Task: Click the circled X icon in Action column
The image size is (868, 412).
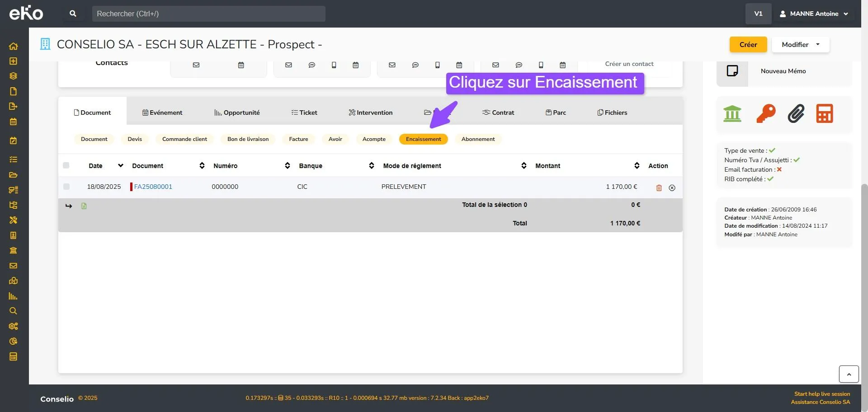Action: point(672,187)
